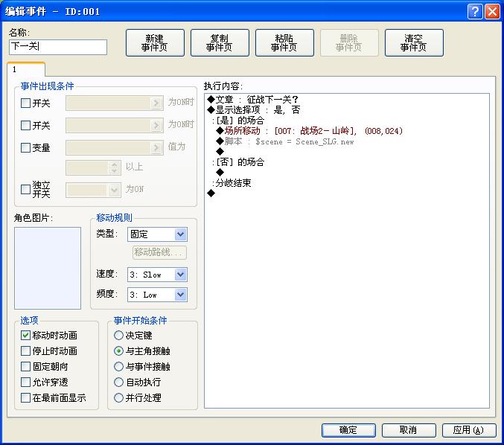The image size is (504, 445).
Task: Enable the first 开关 condition checkbox
Action: (x=25, y=103)
